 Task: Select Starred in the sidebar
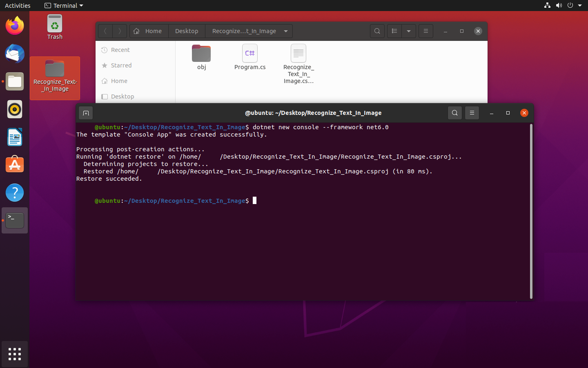point(121,65)
